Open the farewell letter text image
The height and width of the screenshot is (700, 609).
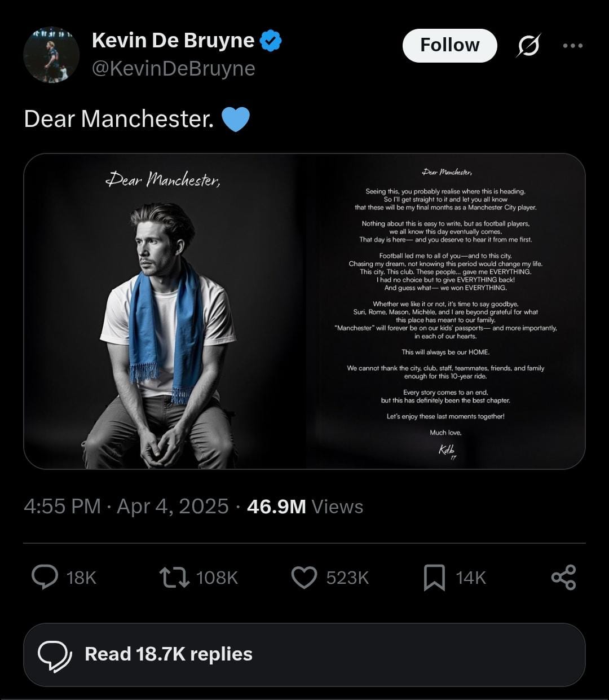(445, 311)
